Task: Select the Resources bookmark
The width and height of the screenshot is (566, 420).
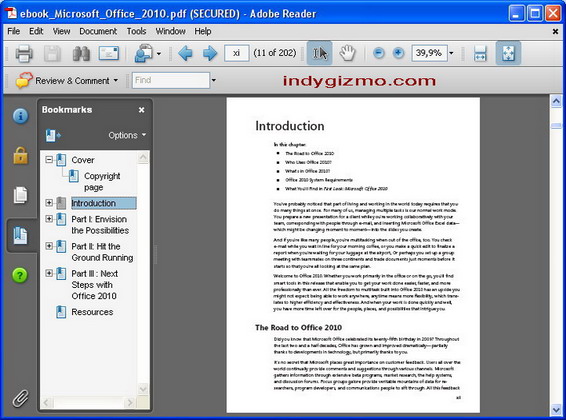Action: pos(92,312)
